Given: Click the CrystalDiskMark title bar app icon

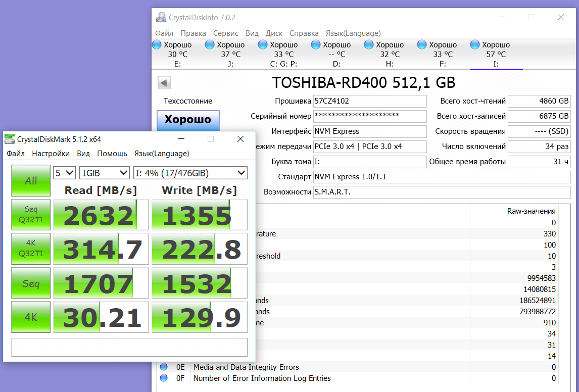Looking at the screenshot, I should 9,139.
